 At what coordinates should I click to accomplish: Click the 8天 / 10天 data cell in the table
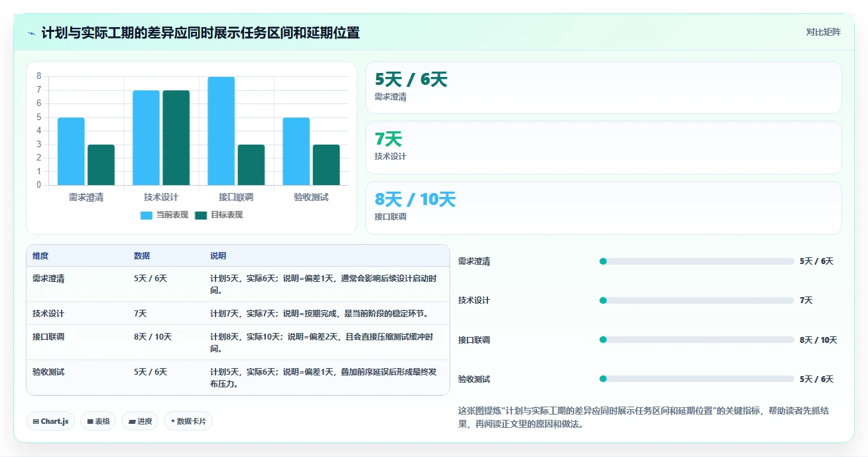pyautogui.click(x=153, y=336)
